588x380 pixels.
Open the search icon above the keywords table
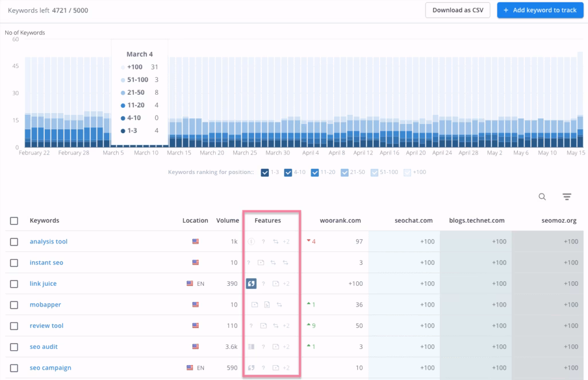pyautogui.click(x=541, y=196)
